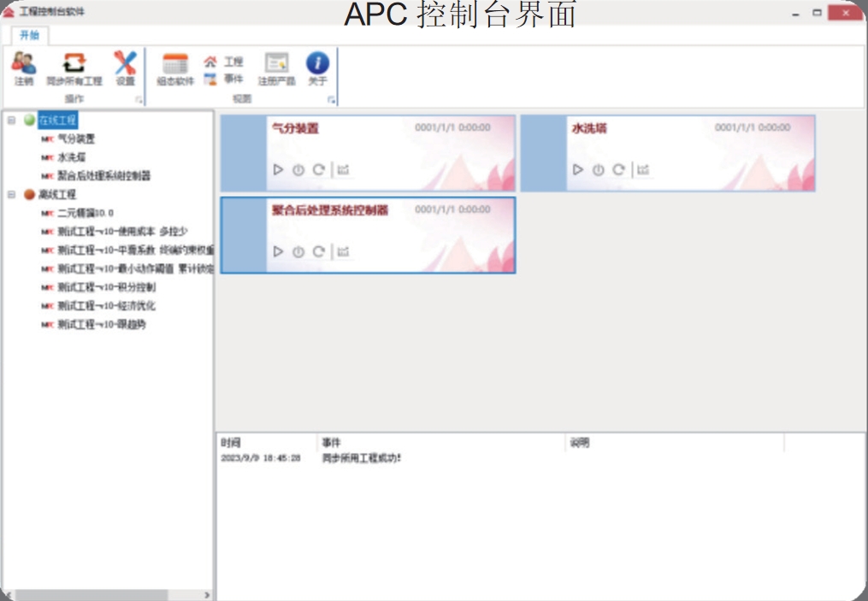Open the 视图 group expander arrow
Screen dimensions: 868x601
pyautogui.click(x=332, y=101)
